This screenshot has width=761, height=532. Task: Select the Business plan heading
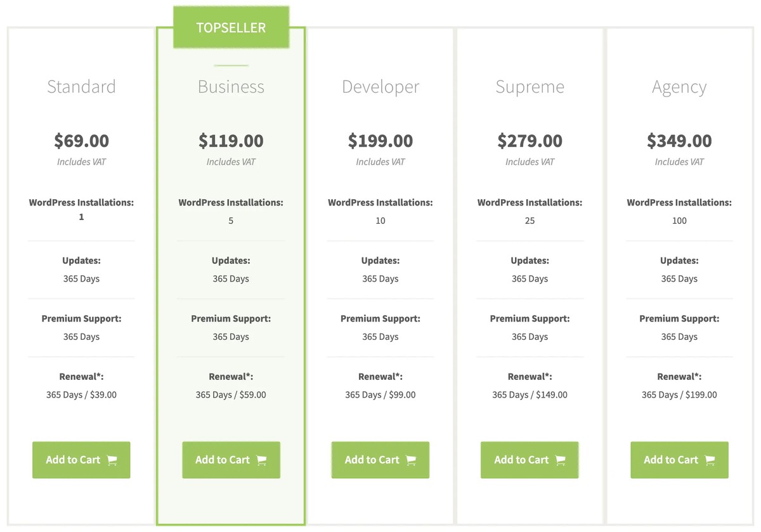coord(231,87)
